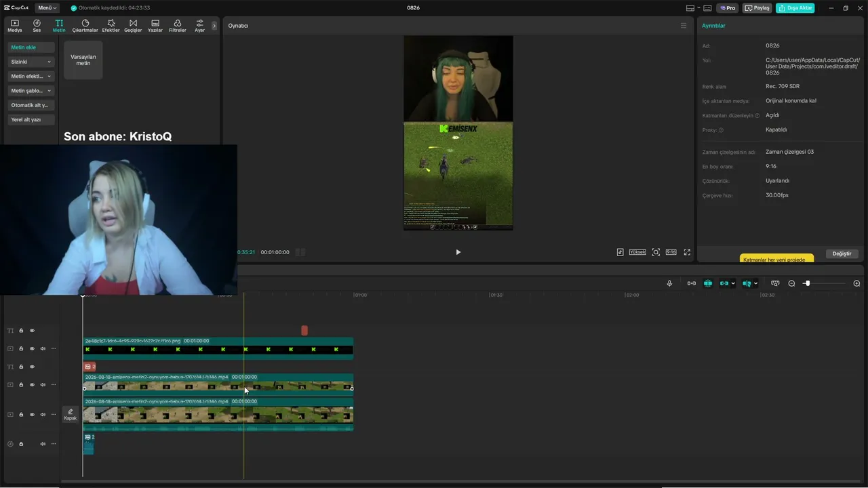Open more options for the main track
This screenshot has height=488, width=868.
click(54, 415)
